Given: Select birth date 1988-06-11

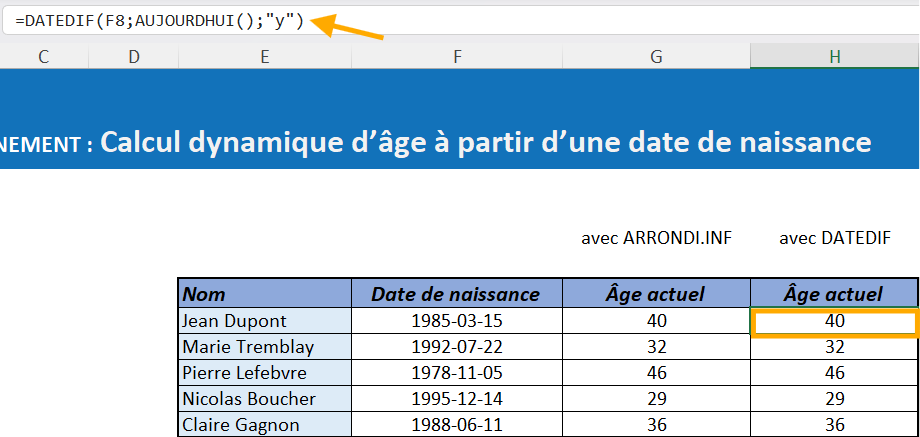Looking at the screenshot, I should (x=457, y=425).
